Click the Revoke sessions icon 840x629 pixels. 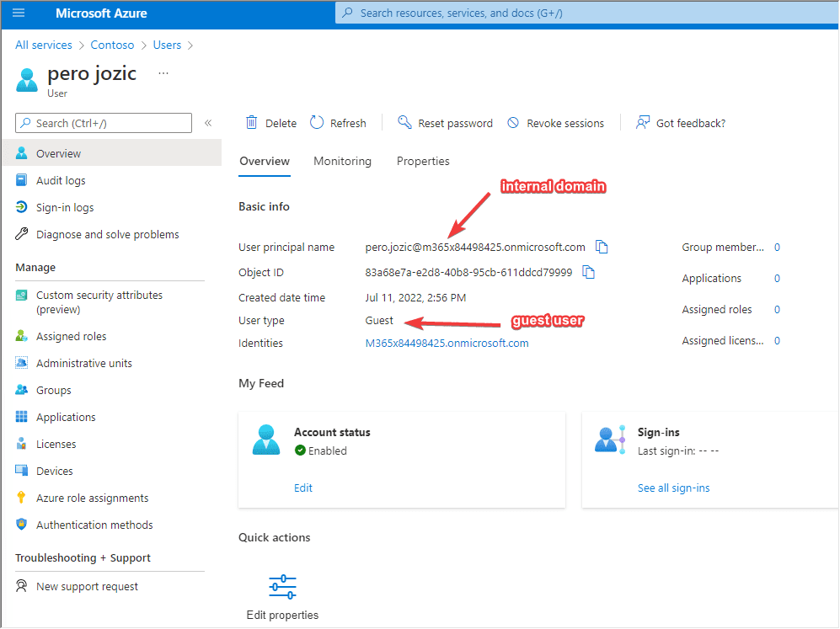(x=513, y=123)
